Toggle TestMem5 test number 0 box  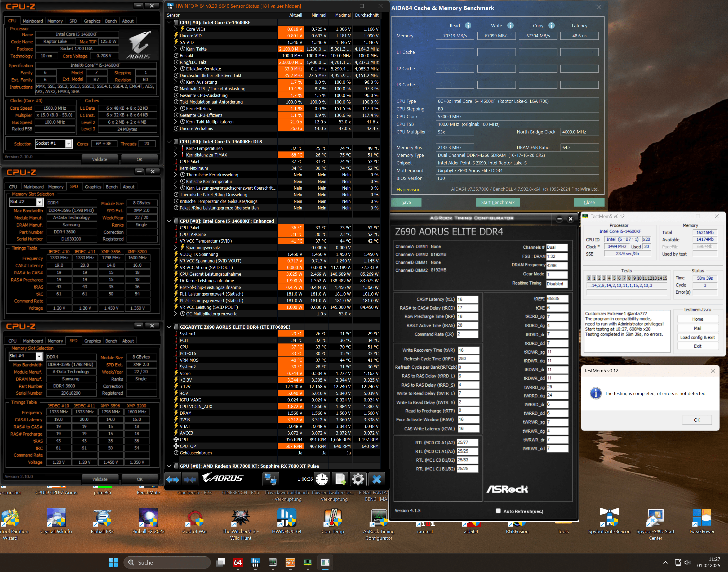point(589,278)
